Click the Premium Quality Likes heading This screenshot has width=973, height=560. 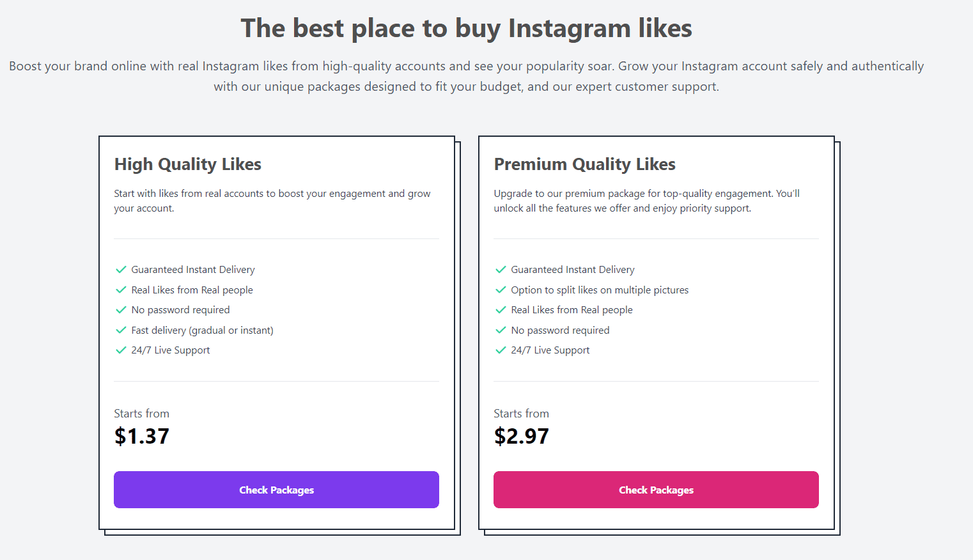pos(584,164)
